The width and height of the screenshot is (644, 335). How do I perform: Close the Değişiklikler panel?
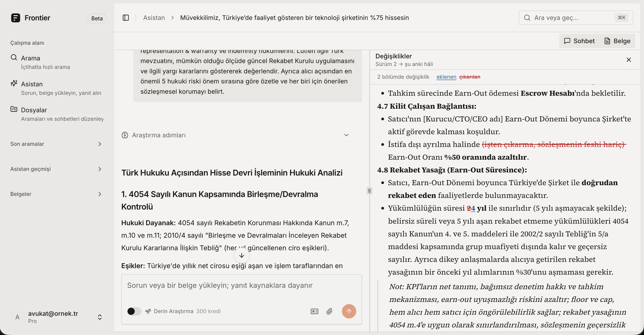(629, 60)
